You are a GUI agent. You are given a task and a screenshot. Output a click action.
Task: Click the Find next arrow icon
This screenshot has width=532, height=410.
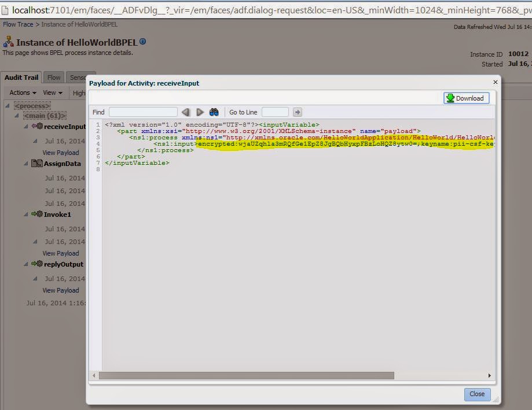(200, 112)
